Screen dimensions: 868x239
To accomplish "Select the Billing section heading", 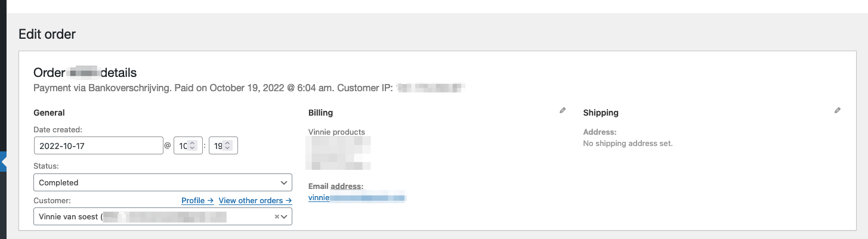I will coord(320,113).
